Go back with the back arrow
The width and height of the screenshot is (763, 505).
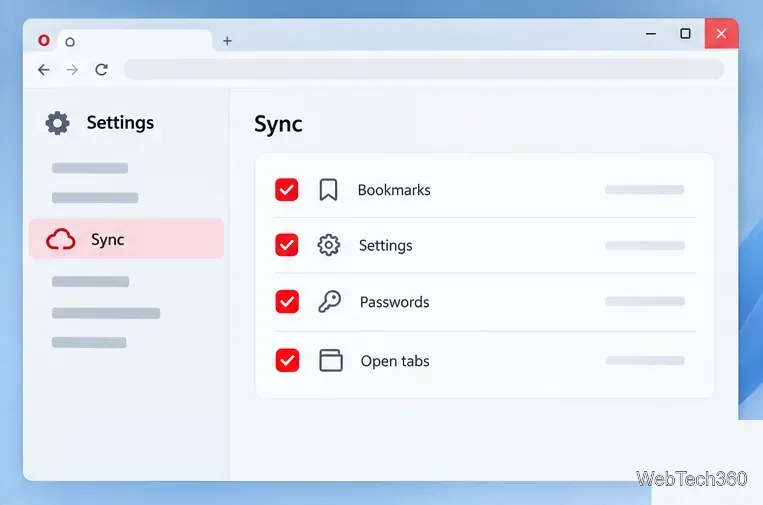click(x=44, y=70)
